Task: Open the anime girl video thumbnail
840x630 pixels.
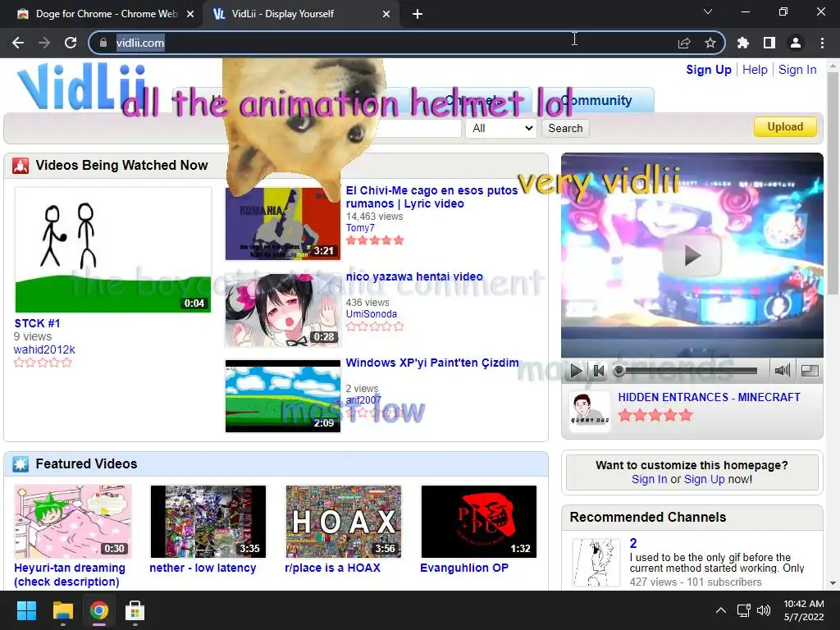Action: pyautogui.click(x=283, y=309)
